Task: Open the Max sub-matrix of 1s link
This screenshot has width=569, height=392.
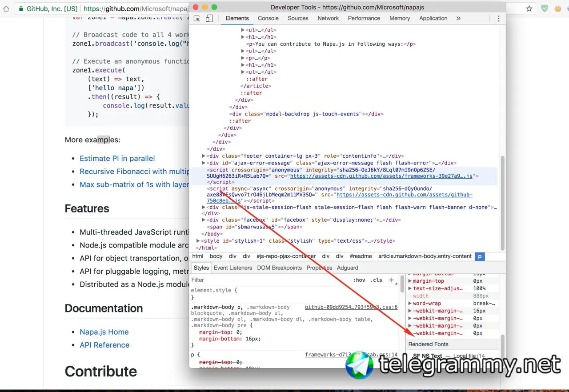Action: coord(135,184)
